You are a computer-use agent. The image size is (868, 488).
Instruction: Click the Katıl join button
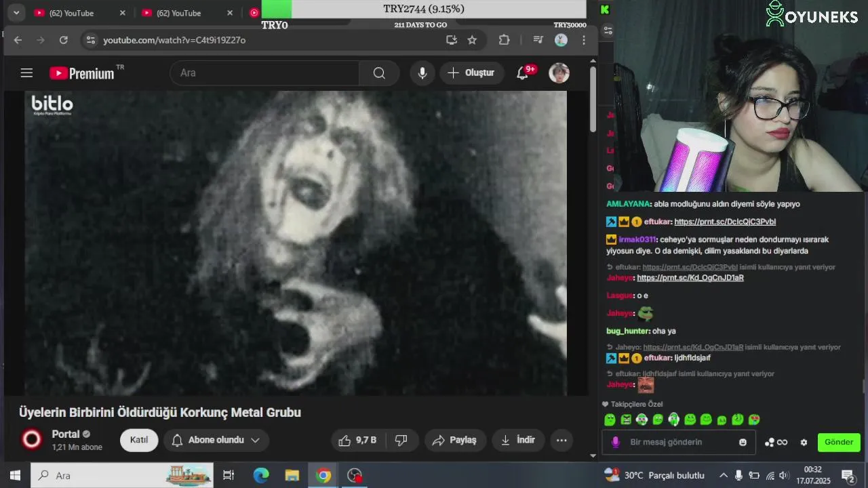point(139,441)
